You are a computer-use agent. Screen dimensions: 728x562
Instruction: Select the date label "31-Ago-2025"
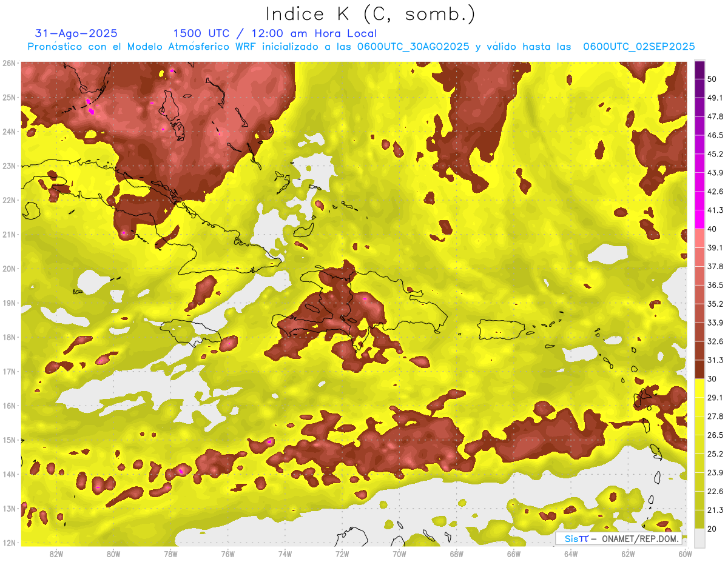[x=76, y=33]
